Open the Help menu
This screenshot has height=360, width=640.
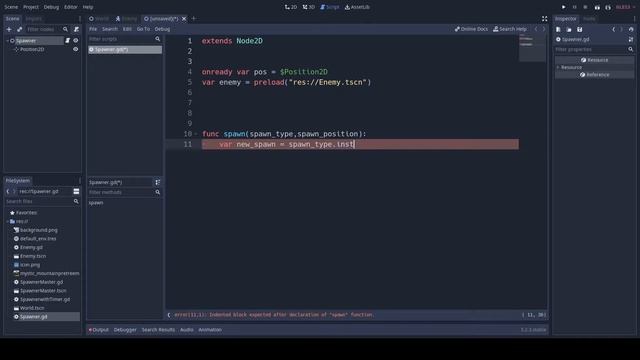point(88,7)
